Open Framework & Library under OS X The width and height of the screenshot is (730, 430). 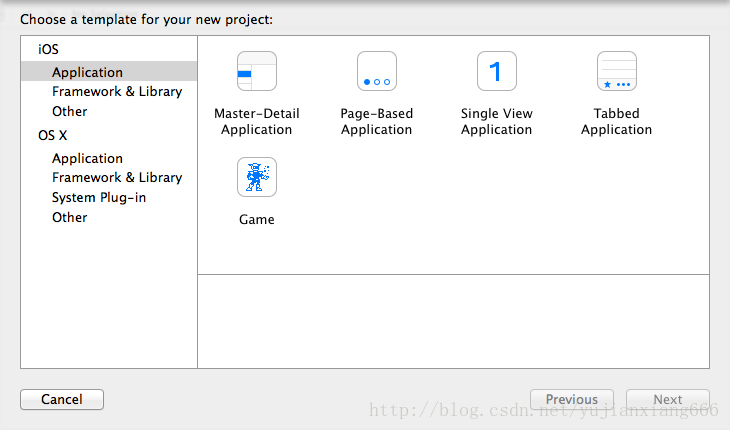pos(117,178)
